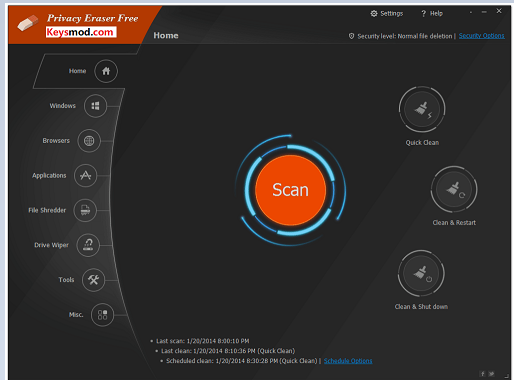Open the Windows logo icon in sidebar
This screenshot has width=514, height=380.
pos(95,106)
